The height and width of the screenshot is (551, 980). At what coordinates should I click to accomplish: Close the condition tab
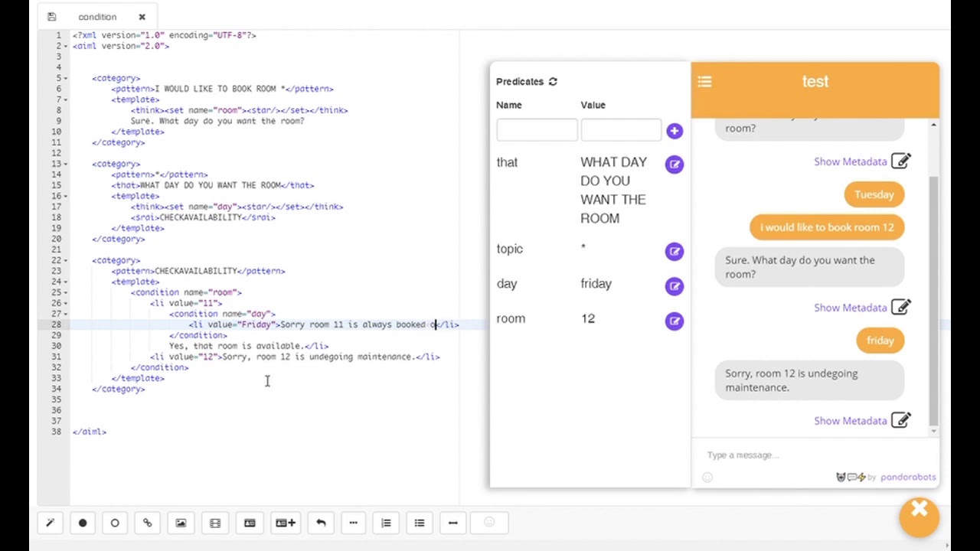click(142, 17)
